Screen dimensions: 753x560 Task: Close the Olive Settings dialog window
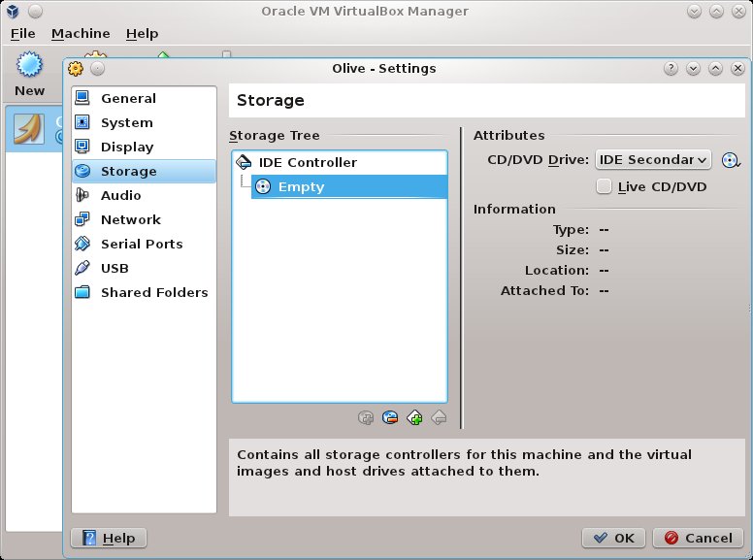click(x=737, y=69)
